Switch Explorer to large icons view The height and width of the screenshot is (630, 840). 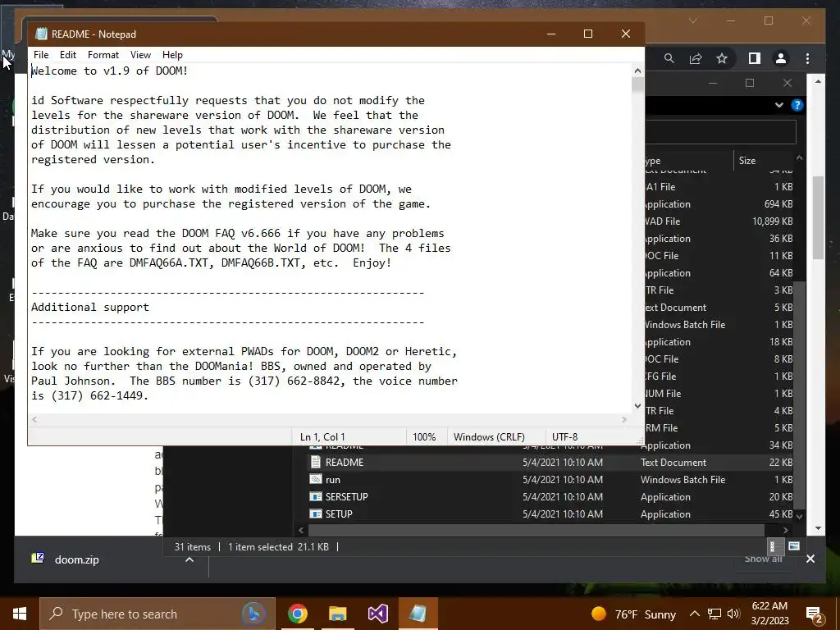pos(794,546)
